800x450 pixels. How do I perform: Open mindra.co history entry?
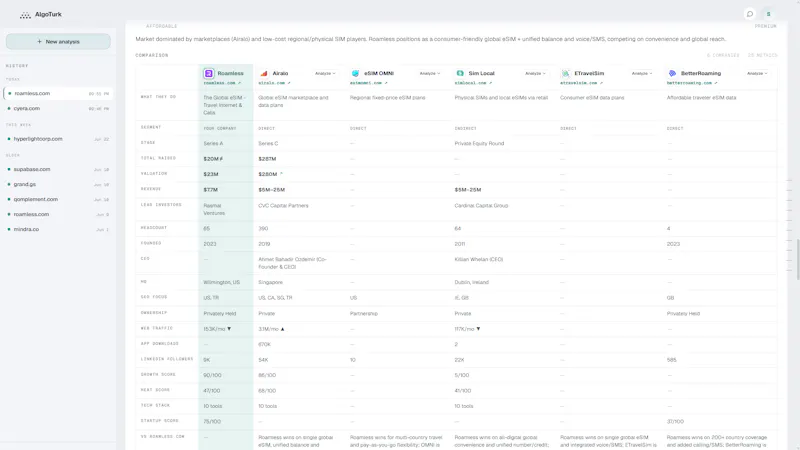(58, 229)
